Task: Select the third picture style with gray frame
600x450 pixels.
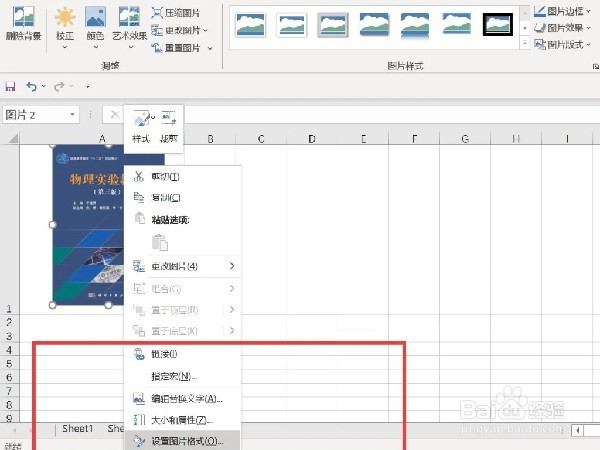Action: click(x=333, y=24)
